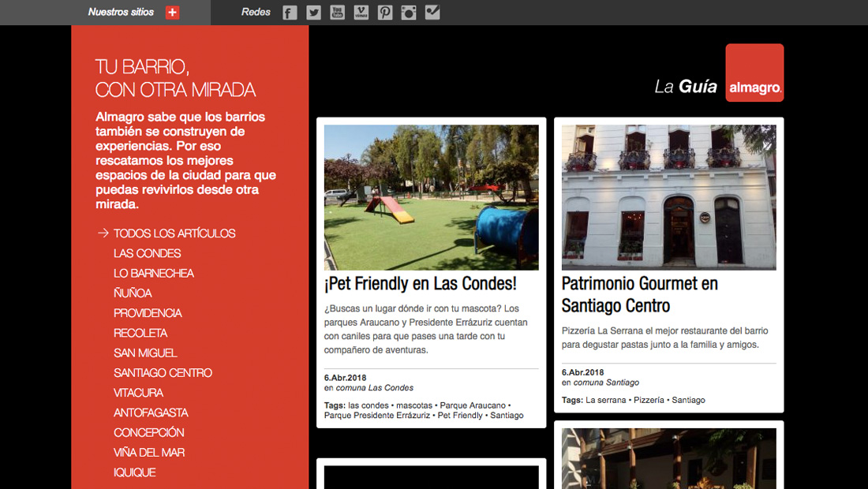The image size is (868, 489).
Task: Open the Parque Presidente Errázuriz tag
Action: (377, 416)
